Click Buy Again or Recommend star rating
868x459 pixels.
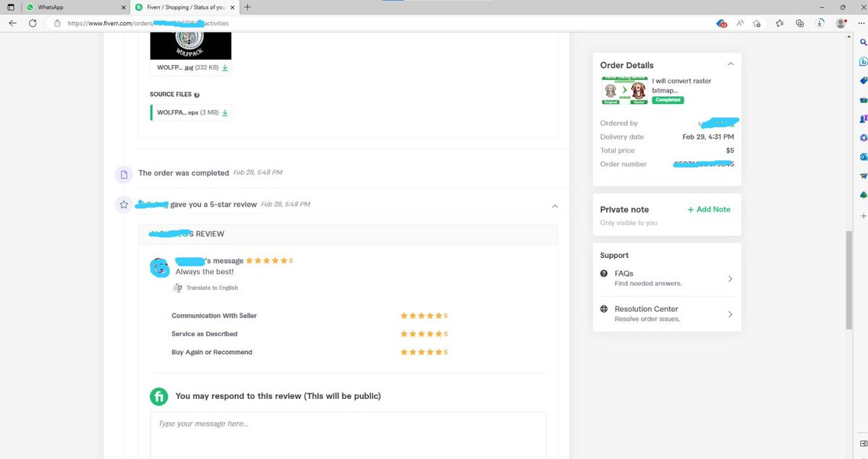point(425,352)
